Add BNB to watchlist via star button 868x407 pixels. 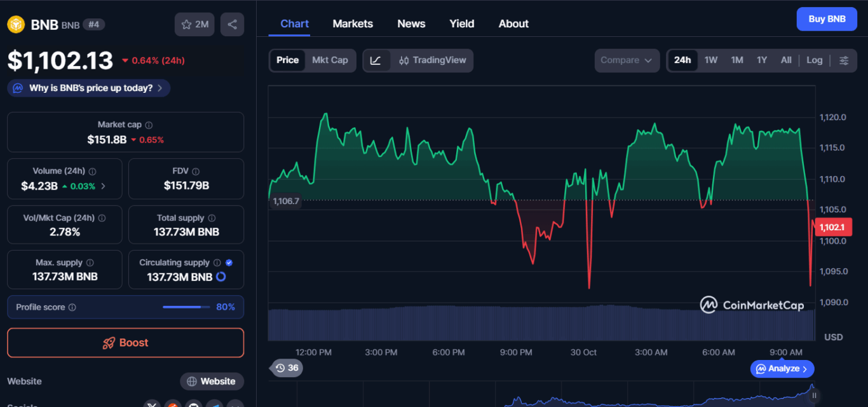tap(194, 24)
